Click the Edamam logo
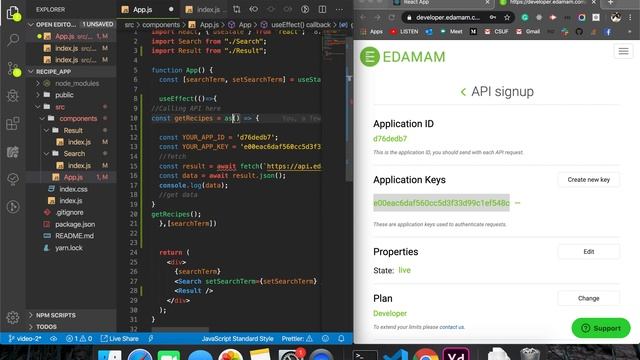 (402, 57)
